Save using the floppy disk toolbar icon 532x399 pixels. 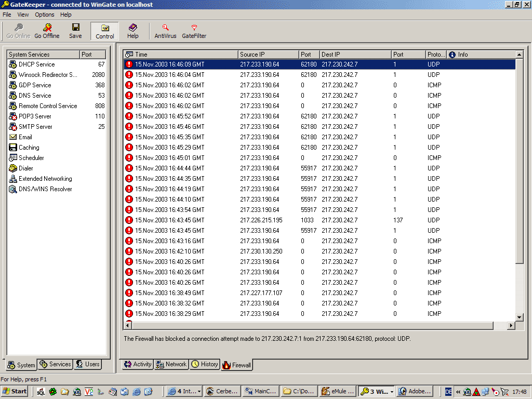point(75,31)
